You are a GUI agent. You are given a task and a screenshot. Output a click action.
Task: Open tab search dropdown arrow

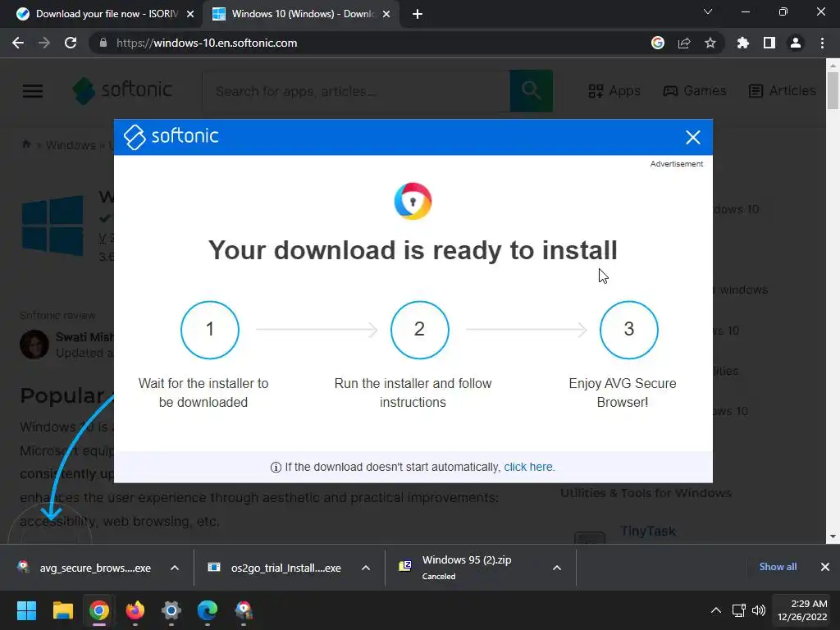tap(708, 11)
